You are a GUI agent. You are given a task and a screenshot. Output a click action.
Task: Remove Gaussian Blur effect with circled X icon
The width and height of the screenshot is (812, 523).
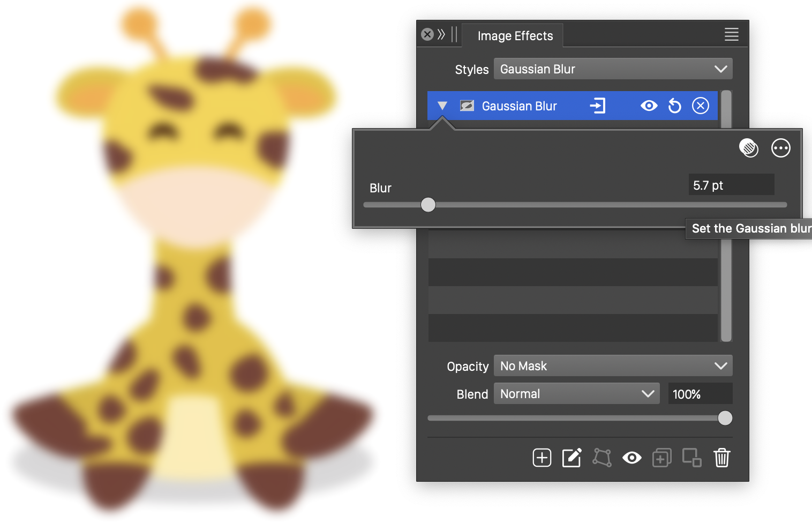point(701,106)
